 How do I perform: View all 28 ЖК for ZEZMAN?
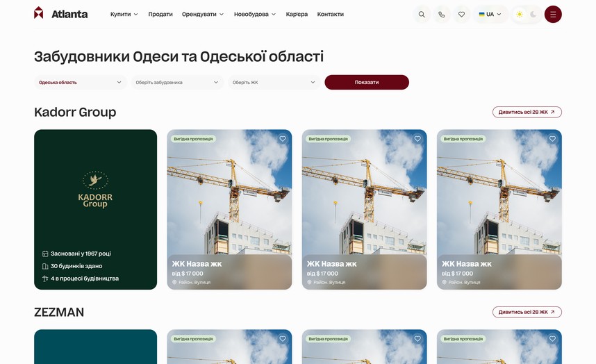point(527,312)
